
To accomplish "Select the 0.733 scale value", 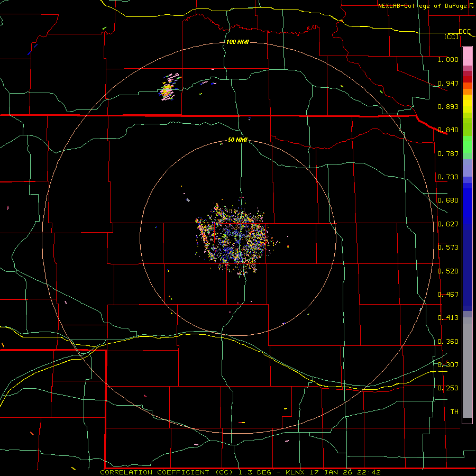I will (x=448, y=177).
